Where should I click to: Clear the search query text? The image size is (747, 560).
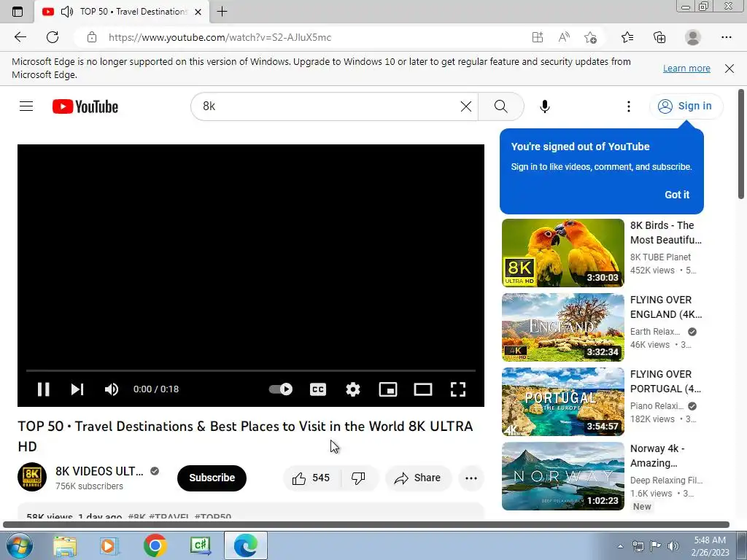[x=466, y=106]
